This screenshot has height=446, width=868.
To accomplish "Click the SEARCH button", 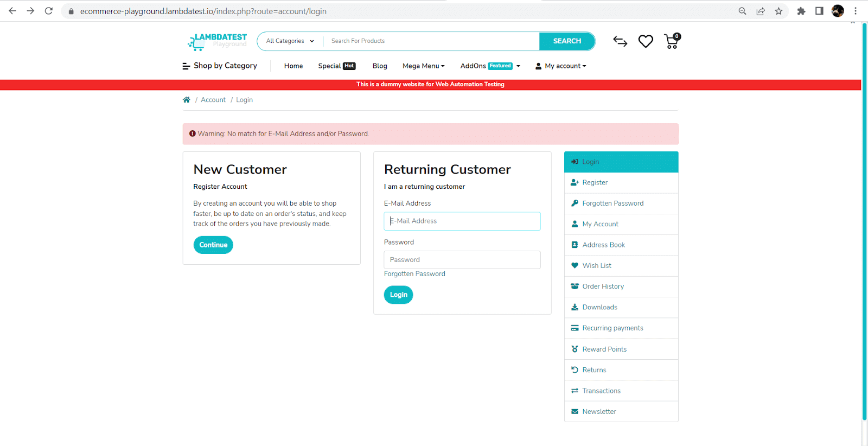I will pyautogui.click(x=567, y=41).
